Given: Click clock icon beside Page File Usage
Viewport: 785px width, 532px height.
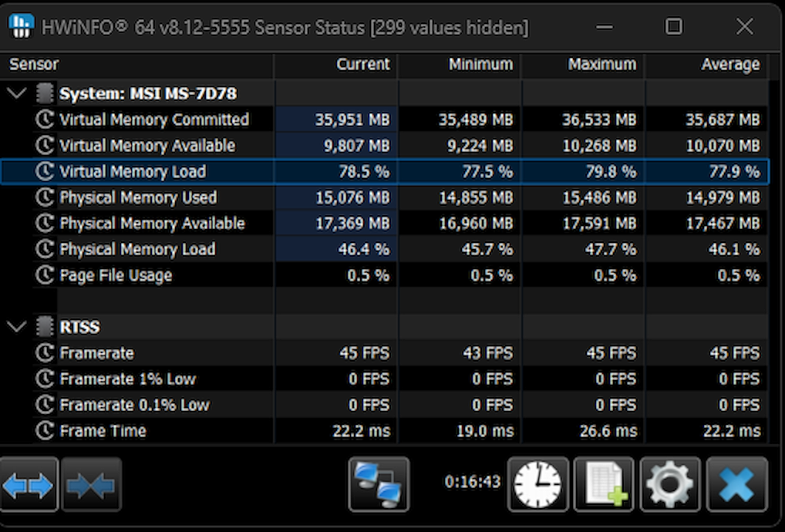Looking at the screenshot, I should [45, 275].
